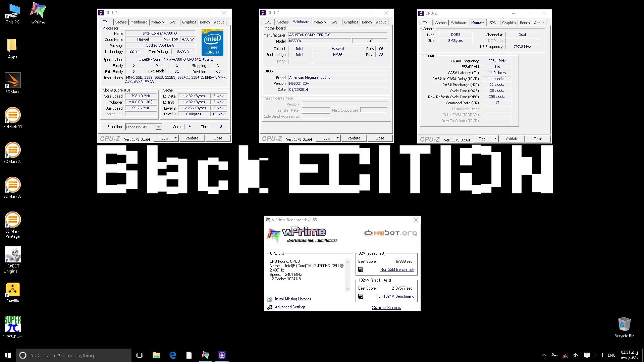The image size is (644, 362).
Task: Close the wPrime Benchmark window
Action: pyautogui.click(x=416, y=220)
